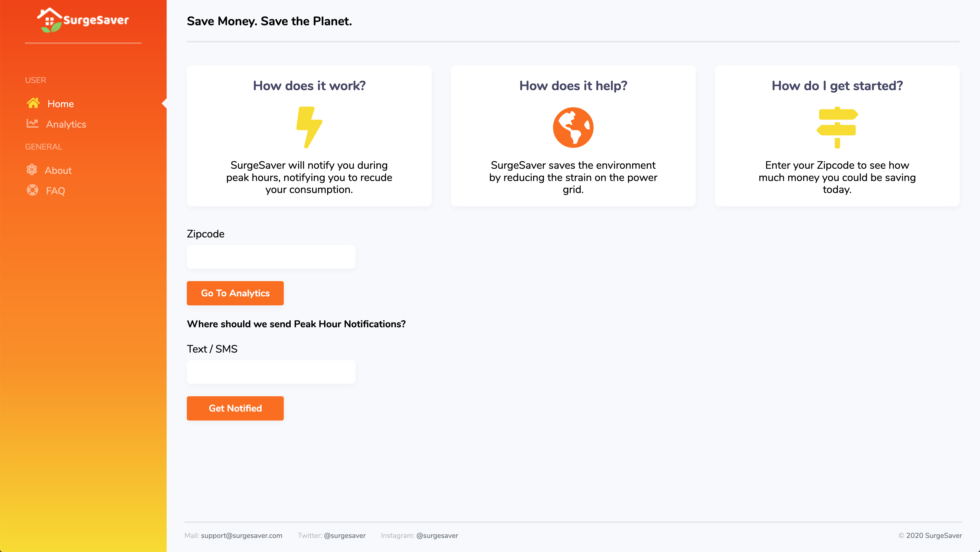Click the How do I get started heading
Screen dimensions: 980x552
click(x=837, y=86)
